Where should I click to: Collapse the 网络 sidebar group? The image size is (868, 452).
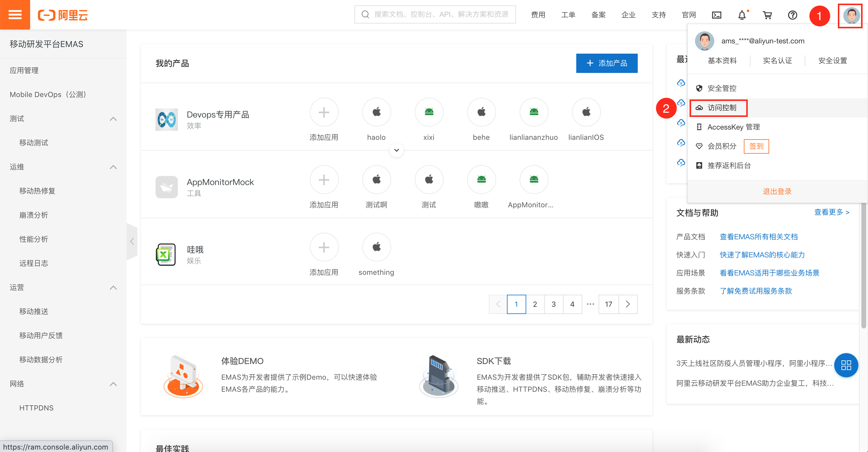click(x=113, y=384)
